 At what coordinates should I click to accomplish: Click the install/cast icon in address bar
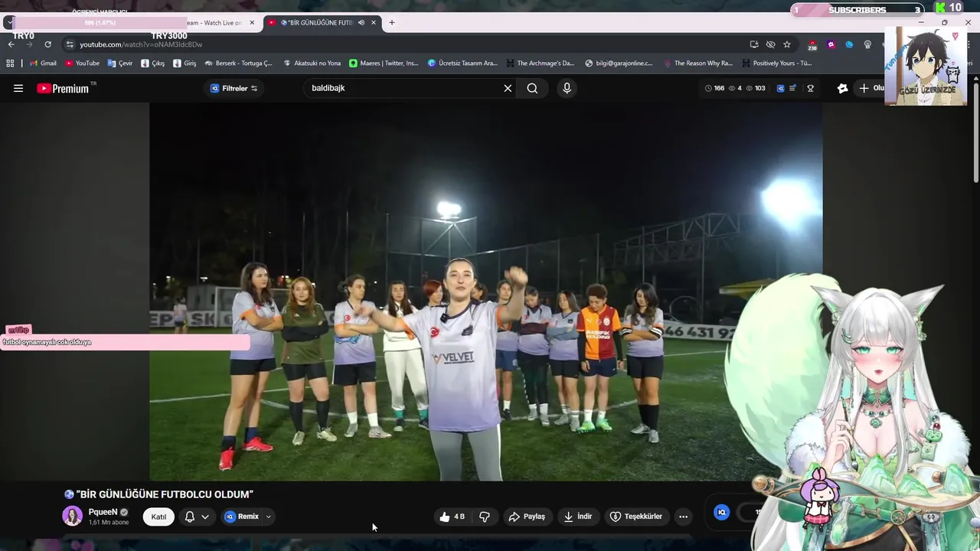tap(754, 44)
